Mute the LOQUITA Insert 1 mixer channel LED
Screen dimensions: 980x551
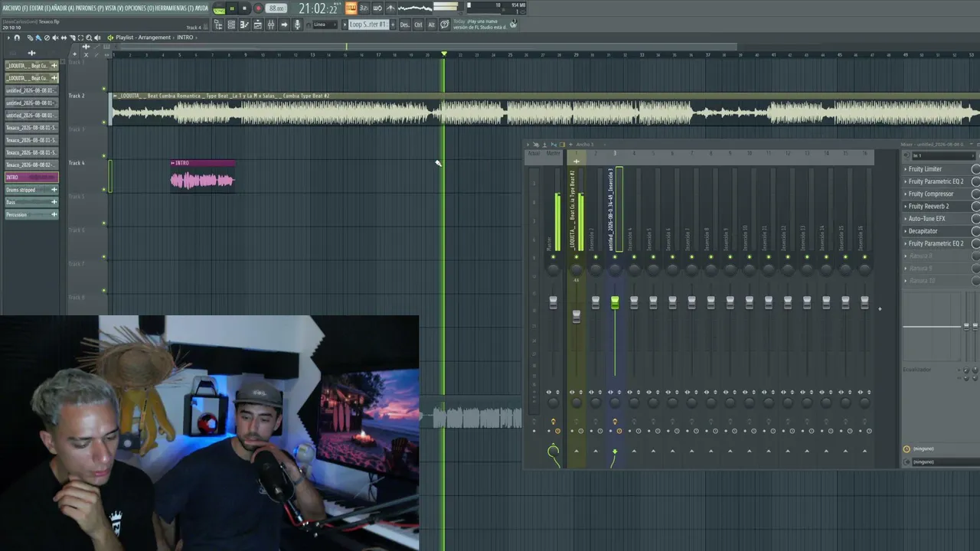point(577,257)
